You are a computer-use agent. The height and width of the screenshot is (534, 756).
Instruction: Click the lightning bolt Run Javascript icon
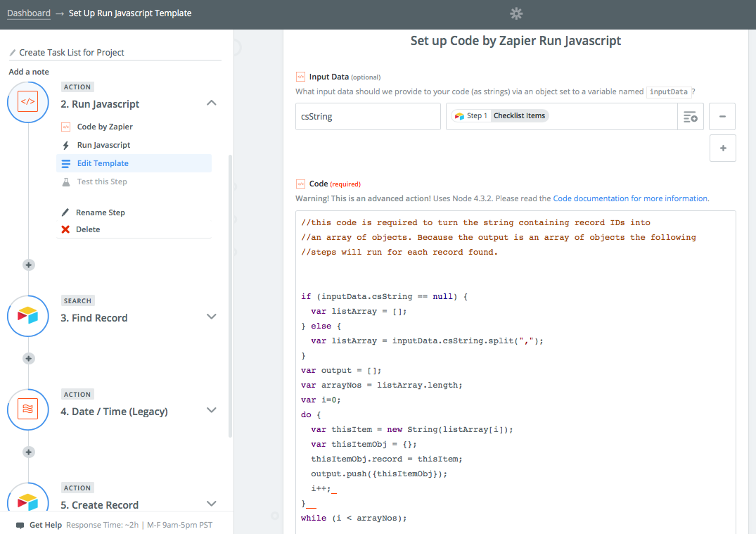coord(66,145)
